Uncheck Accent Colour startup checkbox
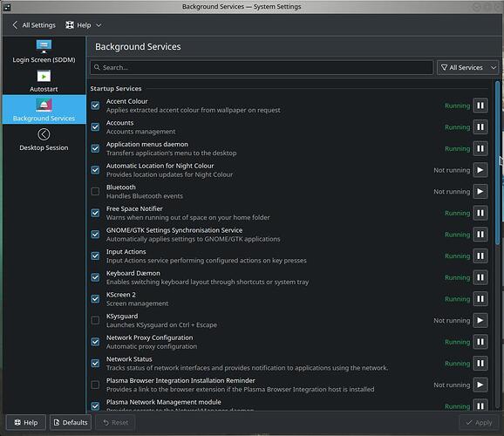Viewport: 504px width, 436px height. [x=95, y=106]
